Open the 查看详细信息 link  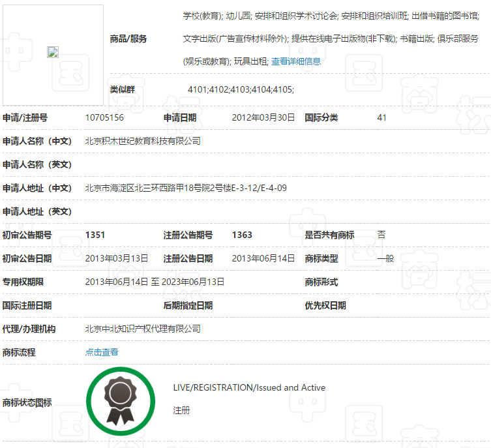pos(296,61)
